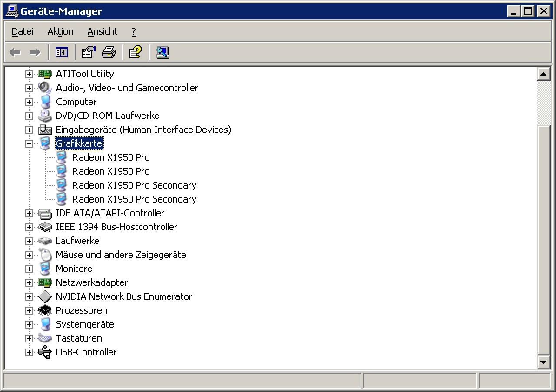Click the mouse icon for Mäuse und andere Zeigegeräte
Image resolution: width=556 pixels, height=392 pixels.
pyautogui.click(x=45, y=255)
